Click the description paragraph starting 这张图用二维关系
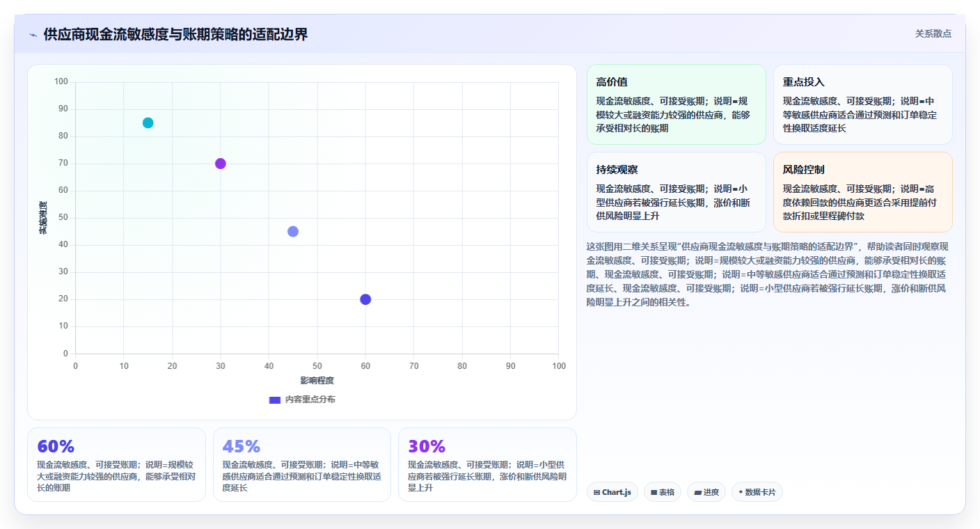 [768, 274]
